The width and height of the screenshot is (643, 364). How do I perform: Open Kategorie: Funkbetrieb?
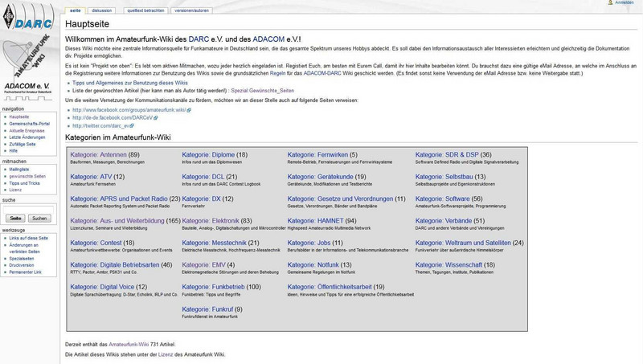pos(213,287)
